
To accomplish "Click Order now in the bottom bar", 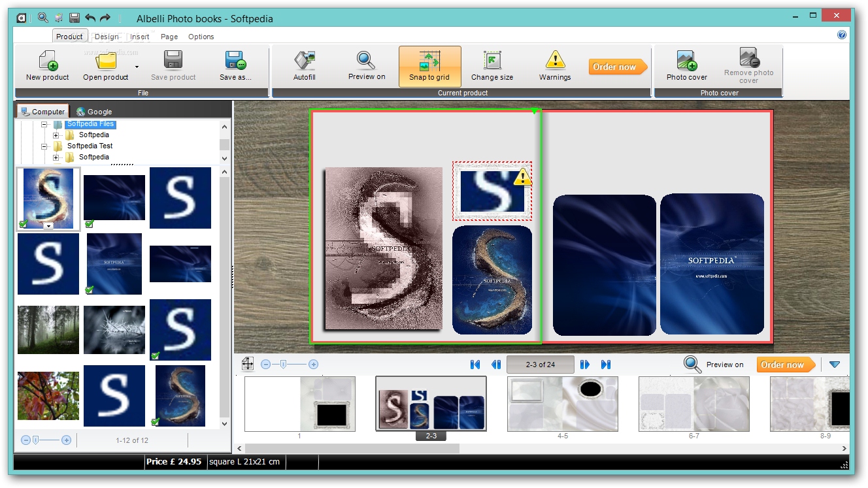I will tap(786, 365).
